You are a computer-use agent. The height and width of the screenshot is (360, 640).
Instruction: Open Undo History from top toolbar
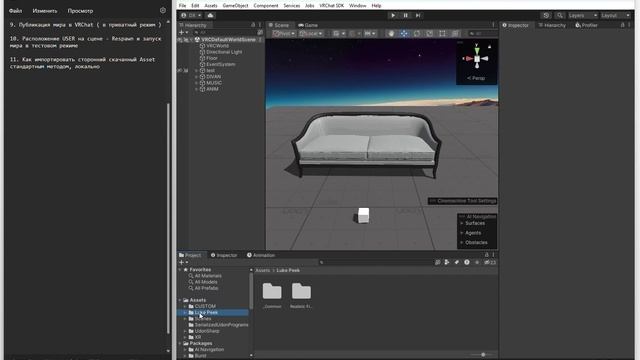[x=546, y=16]
